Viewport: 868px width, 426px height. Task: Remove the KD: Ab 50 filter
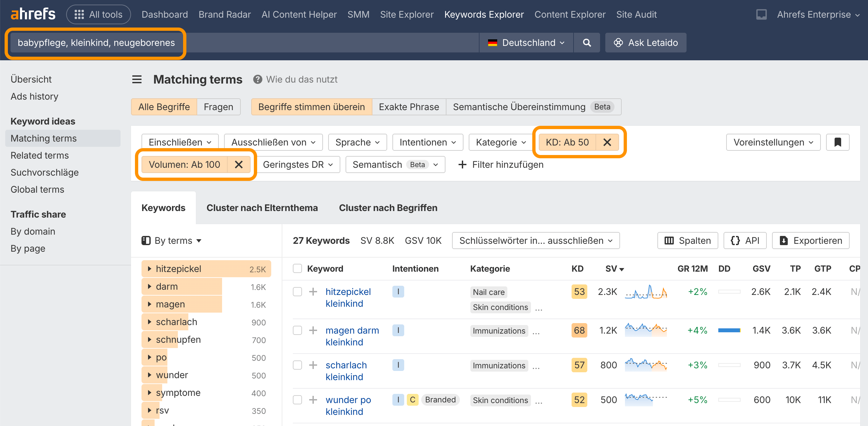tap(607, 142)
